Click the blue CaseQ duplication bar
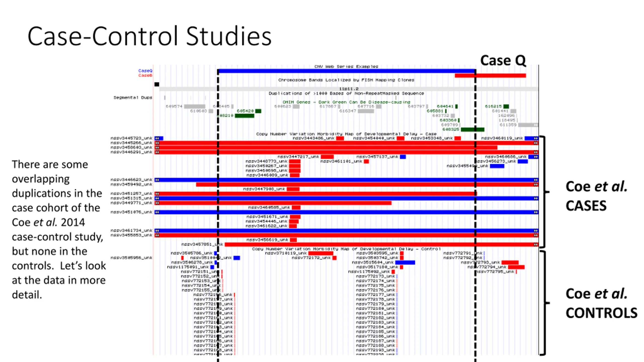The image size is (644, 362). [x=347, y=71]
